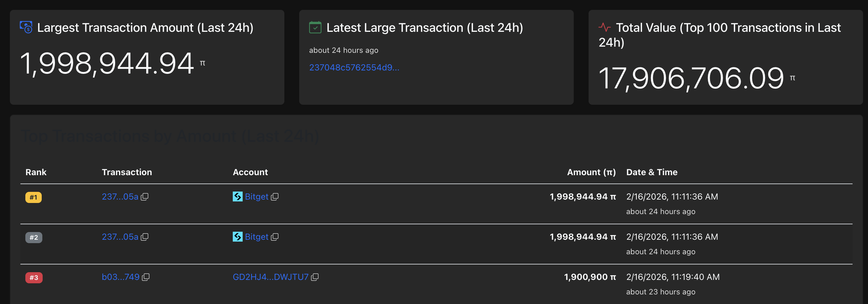
Task: Open transaction 237...05a in rank #2 row
Action: pyautogui.click(x=120, y=237)
